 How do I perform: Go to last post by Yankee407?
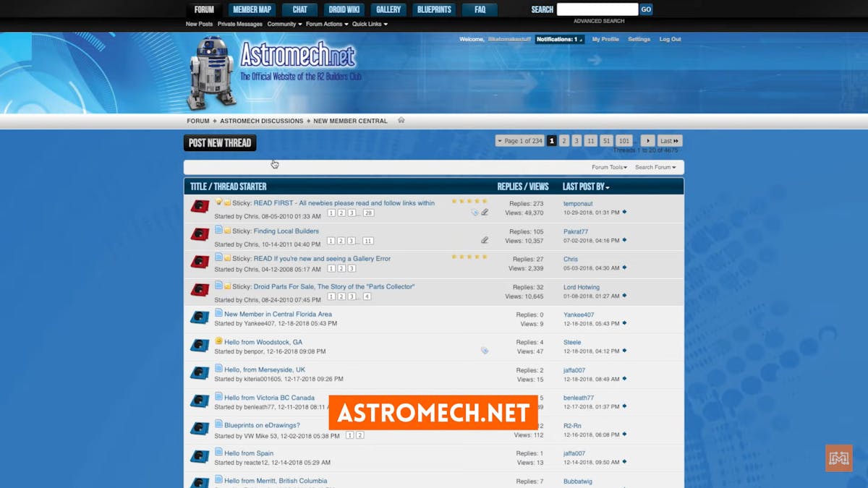[624, 323]
